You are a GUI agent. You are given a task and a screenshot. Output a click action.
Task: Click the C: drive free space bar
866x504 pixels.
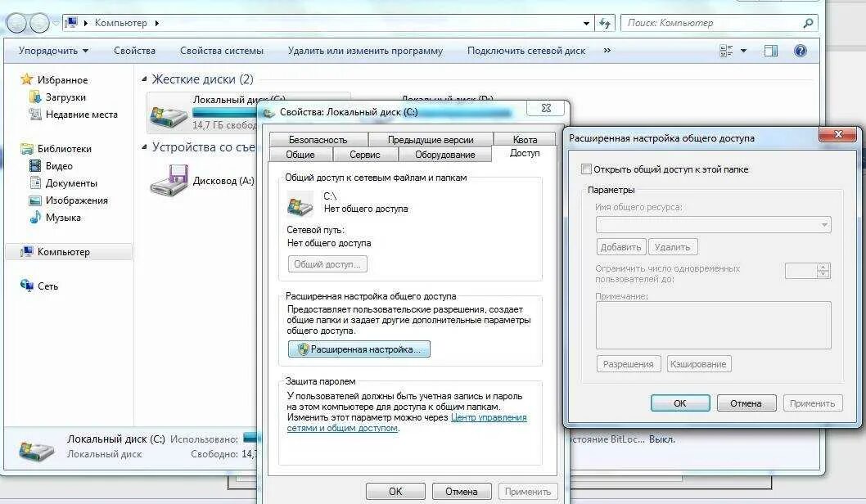225,112
